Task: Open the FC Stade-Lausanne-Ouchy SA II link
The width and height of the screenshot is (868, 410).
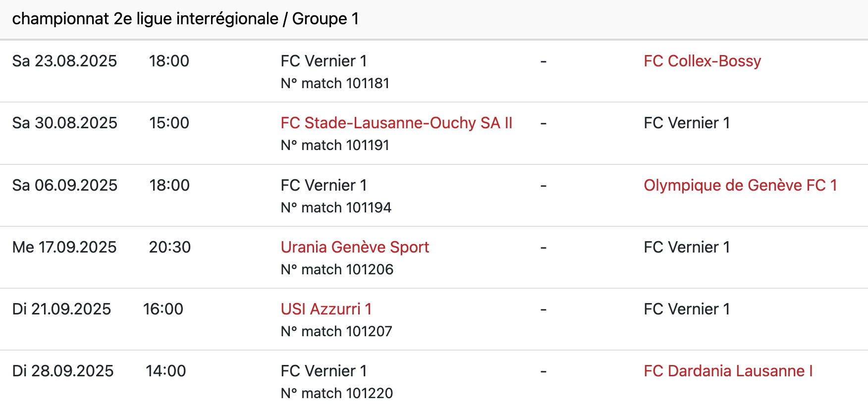Action: [x=396, y=123]
